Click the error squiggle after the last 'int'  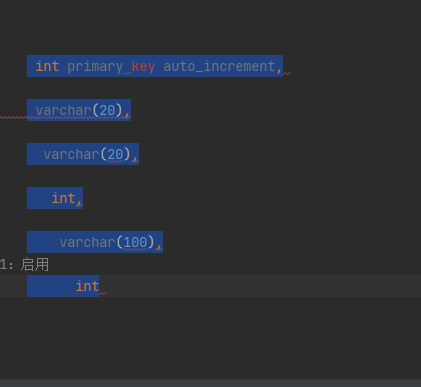pyautogui.click(x=103, y=293)
